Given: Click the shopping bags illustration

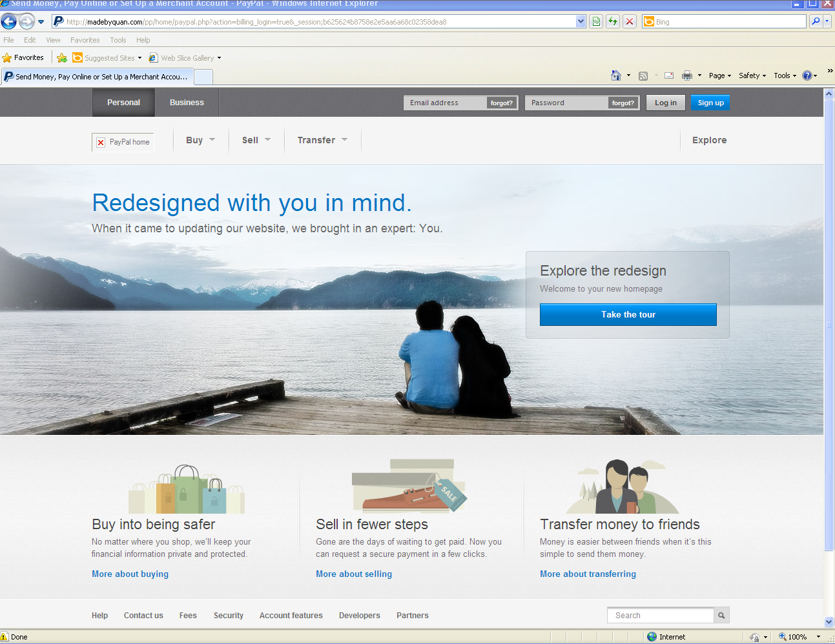Looking at the screenshot, I should (x=187, y=489).
